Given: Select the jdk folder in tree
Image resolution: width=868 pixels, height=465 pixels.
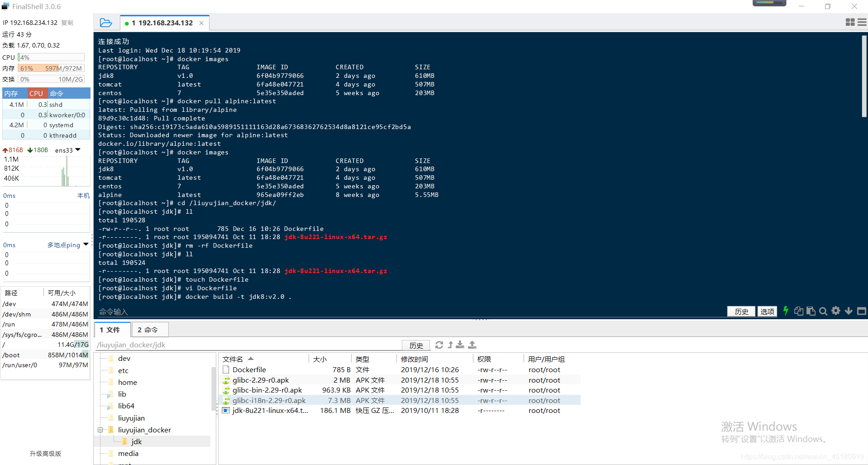Looking at the screenshot, I should click(136, 441).
